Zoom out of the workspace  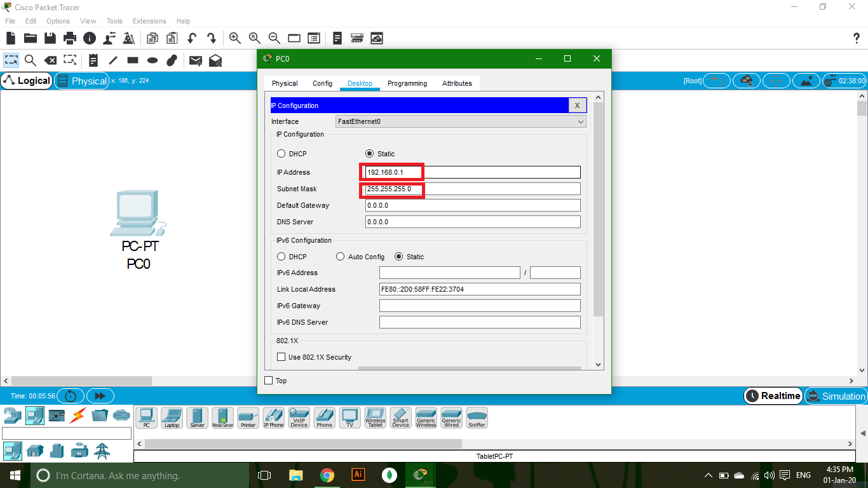(x=275, y=38)
